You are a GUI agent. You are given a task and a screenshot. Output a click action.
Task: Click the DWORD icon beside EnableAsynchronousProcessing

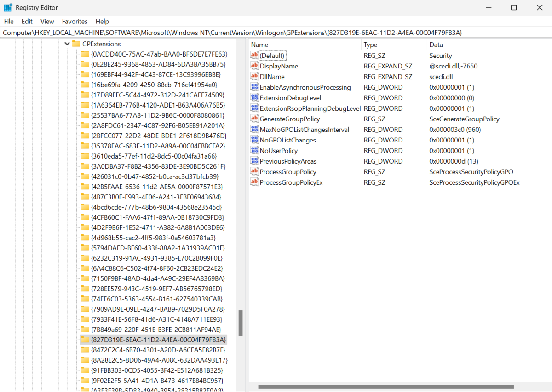click(x=255, y=87)
